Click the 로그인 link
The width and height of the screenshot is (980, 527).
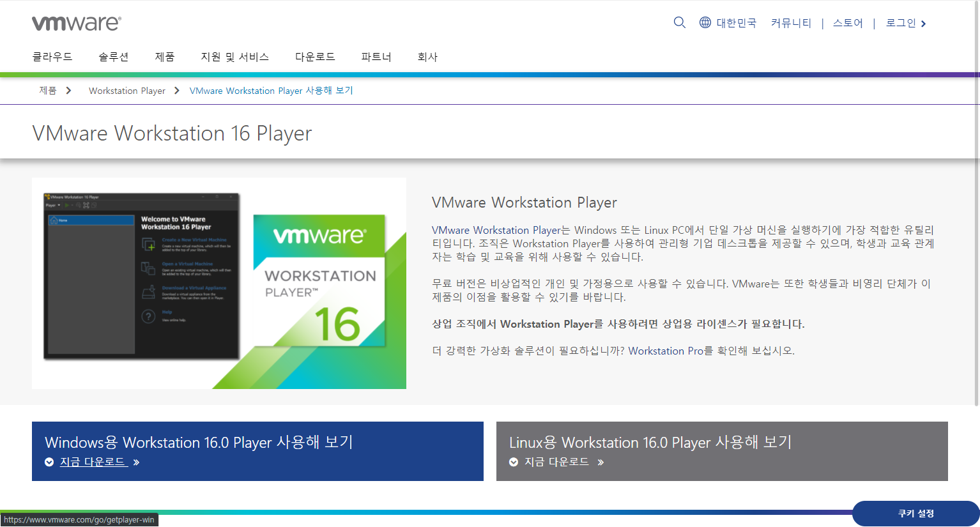tap(901, 23)
